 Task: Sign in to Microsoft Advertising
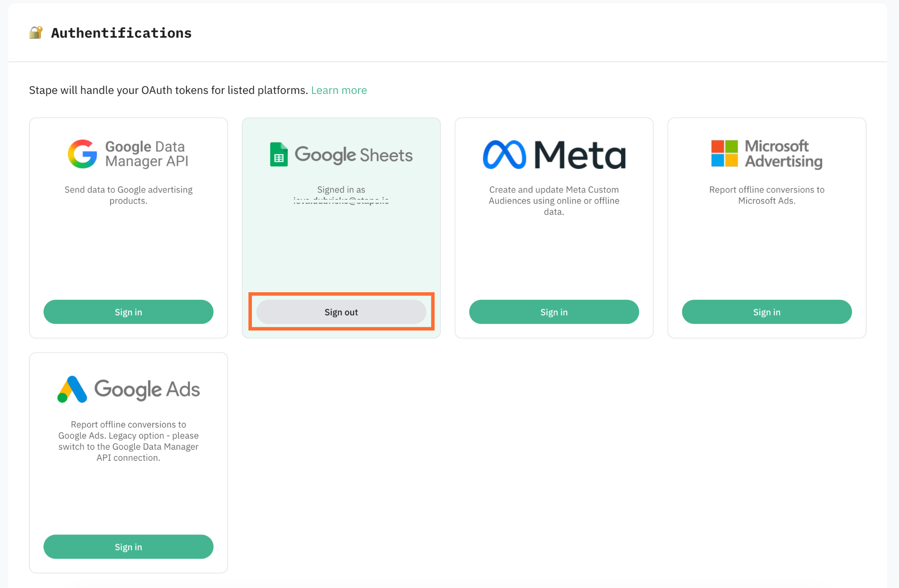coord(766,312)
